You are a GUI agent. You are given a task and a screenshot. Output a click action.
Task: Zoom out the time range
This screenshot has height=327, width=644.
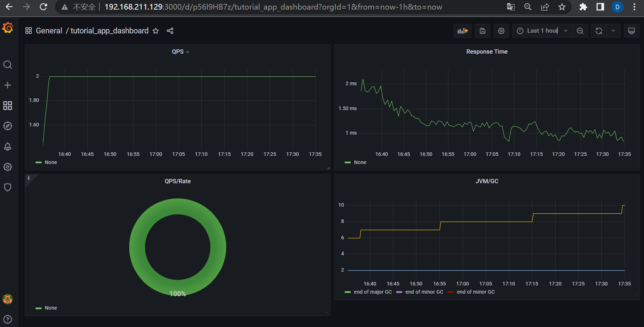coord(580,31)
